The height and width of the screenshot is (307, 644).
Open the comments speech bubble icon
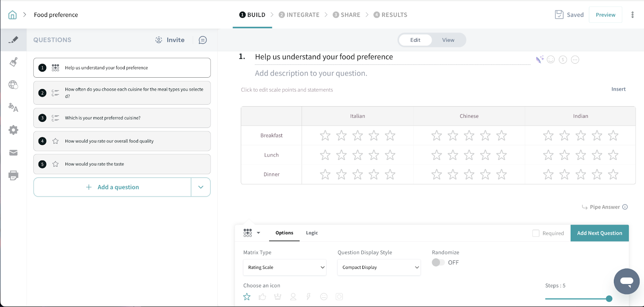(x=203, y=40)
